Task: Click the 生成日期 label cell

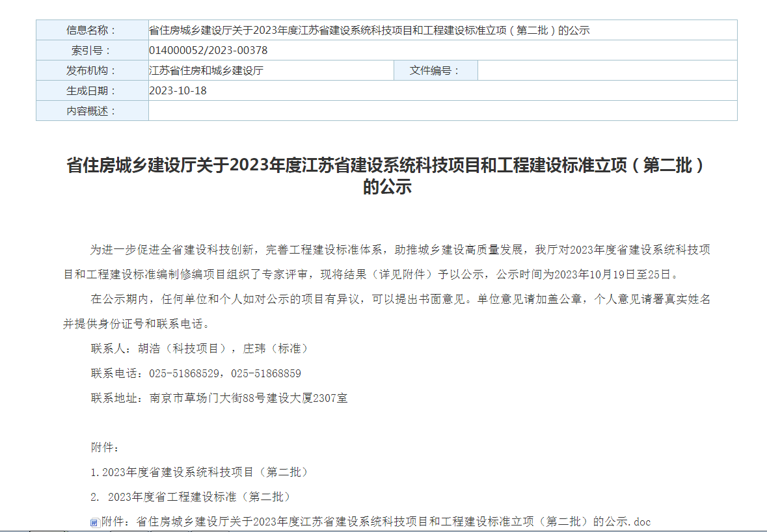Action: pyautogui.click(x=92, y=90)
